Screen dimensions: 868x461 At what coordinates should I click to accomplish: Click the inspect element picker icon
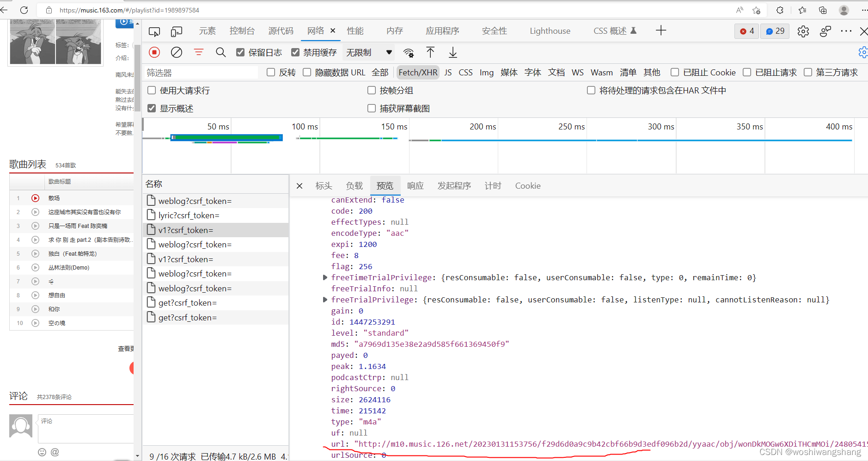coord(154,31)
